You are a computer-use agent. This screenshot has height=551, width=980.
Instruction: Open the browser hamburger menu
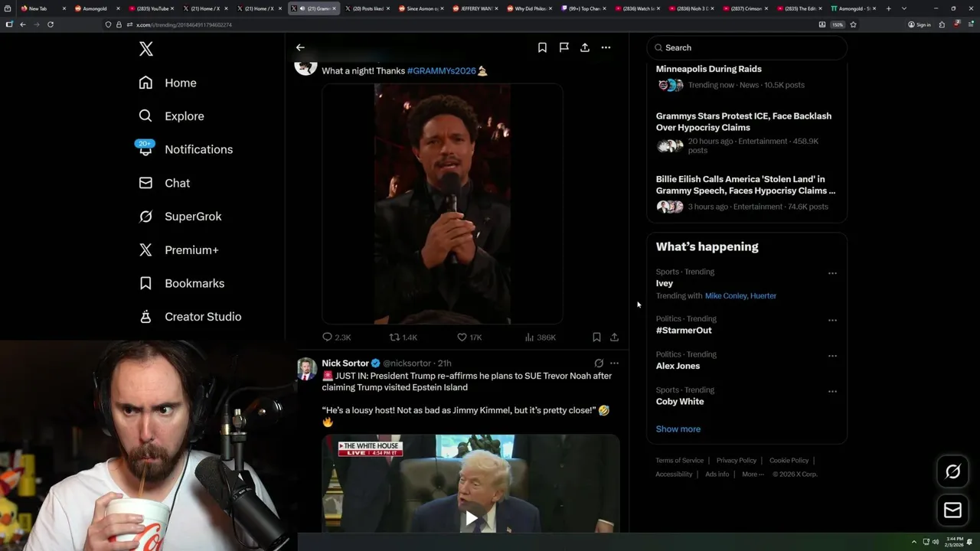tap(971, 24)
